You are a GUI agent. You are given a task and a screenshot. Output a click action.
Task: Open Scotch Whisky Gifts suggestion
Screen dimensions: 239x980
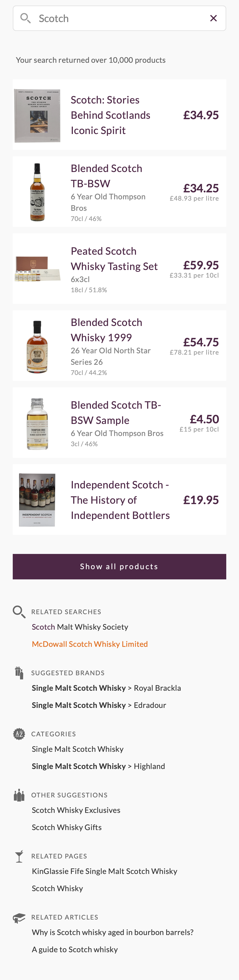[67, 827]
